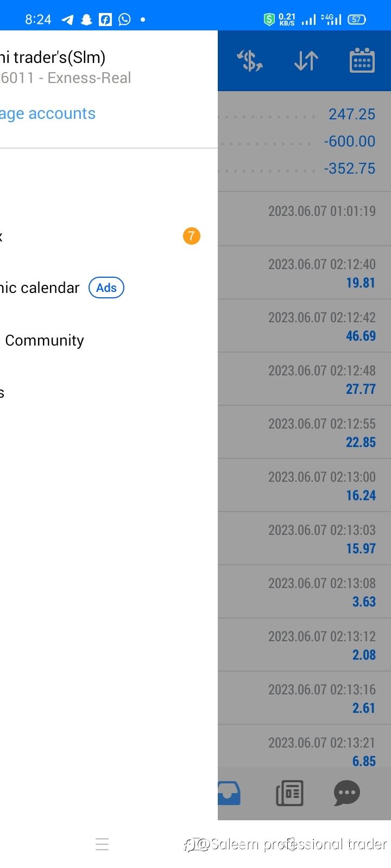The width and height of the screenshot is (391, 868).
Task: Select the 2023.06.07 02:12:48 trade row
Action: (x=304, y=379)
